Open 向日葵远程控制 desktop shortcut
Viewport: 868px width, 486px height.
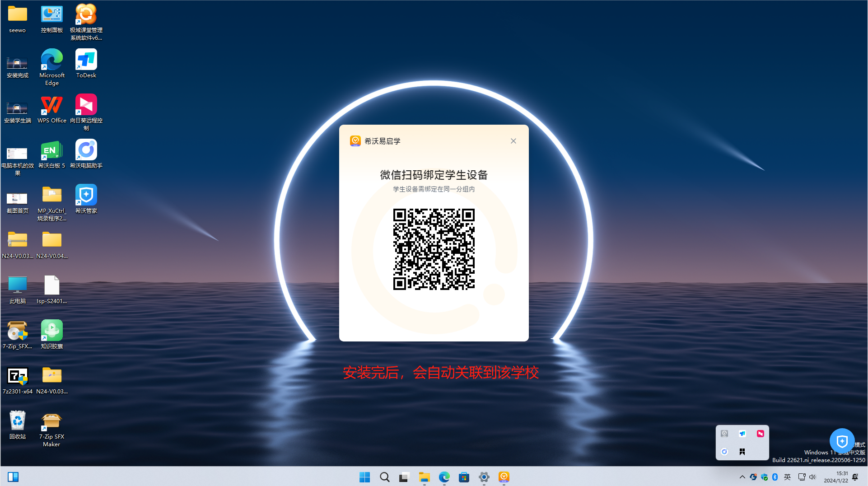86,112
